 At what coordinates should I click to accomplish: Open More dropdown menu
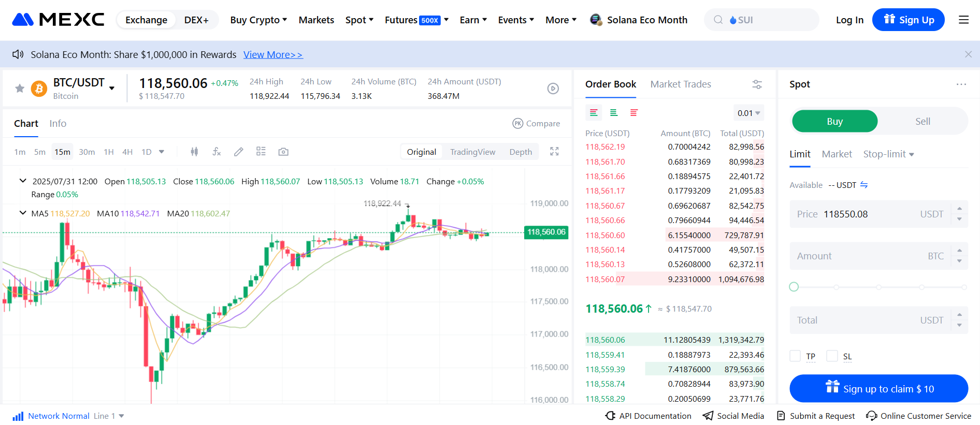(x=561, y=20)
